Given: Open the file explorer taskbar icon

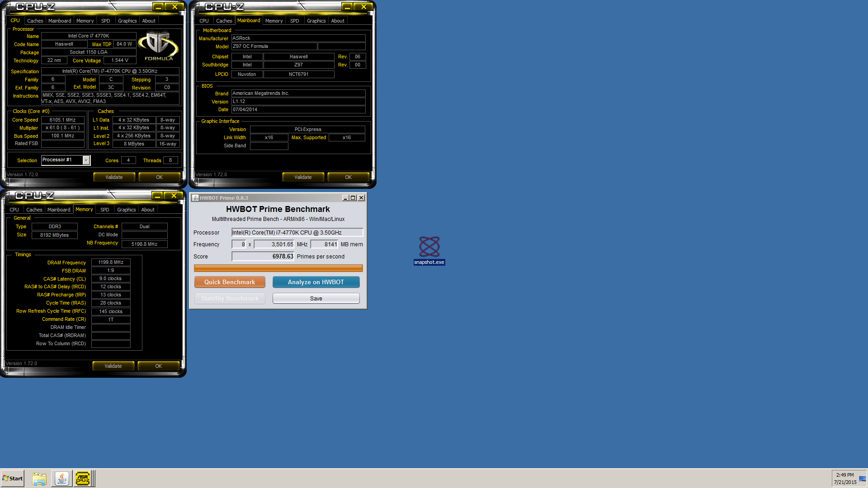Looking at the screenshot, I should (x=39, y=479).
